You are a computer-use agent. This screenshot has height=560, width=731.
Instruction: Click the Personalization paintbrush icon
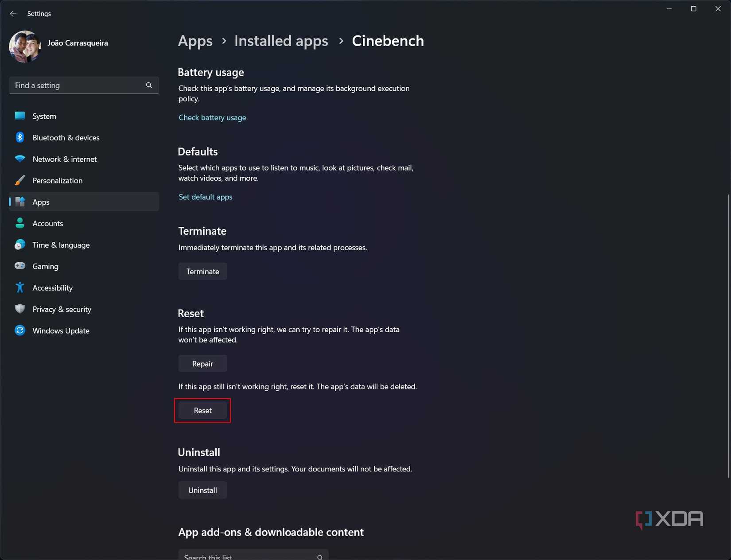pyautogui.click(x=20, y=180)
